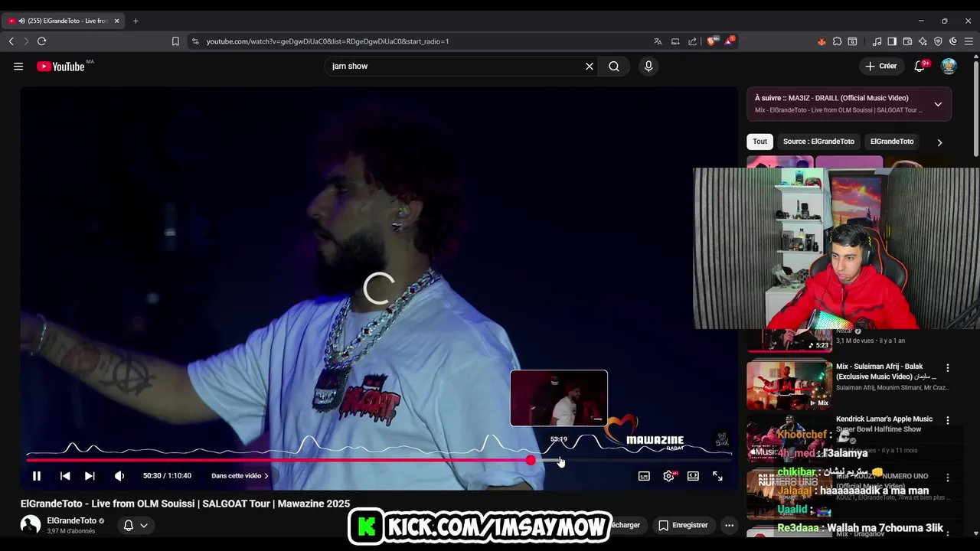This screenshot has width=980, height=551.
Task: Open more actions menu below video
Action: pyautogui.click(x=729, y=525)
